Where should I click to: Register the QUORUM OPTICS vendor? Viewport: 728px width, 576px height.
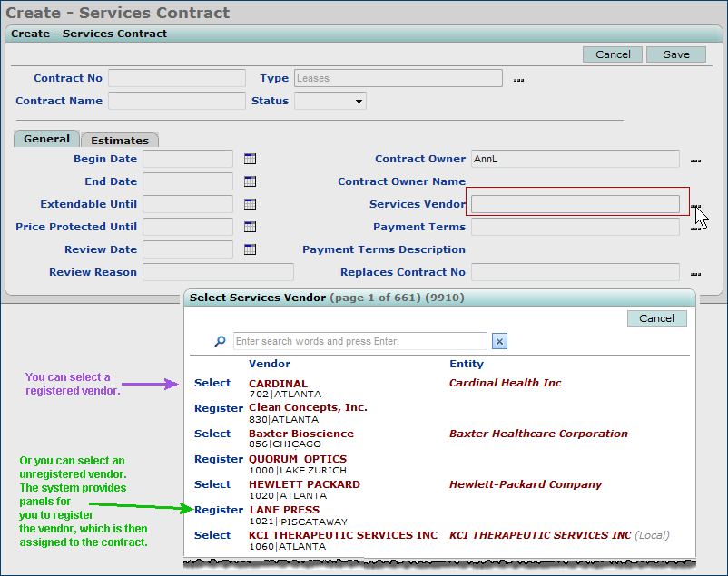click(219, 459)
